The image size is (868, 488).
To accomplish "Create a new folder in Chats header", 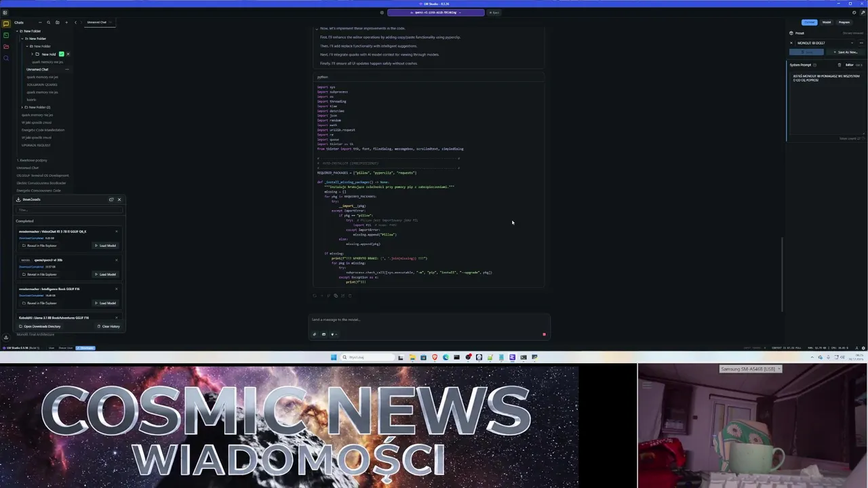I will pos(58,22).
